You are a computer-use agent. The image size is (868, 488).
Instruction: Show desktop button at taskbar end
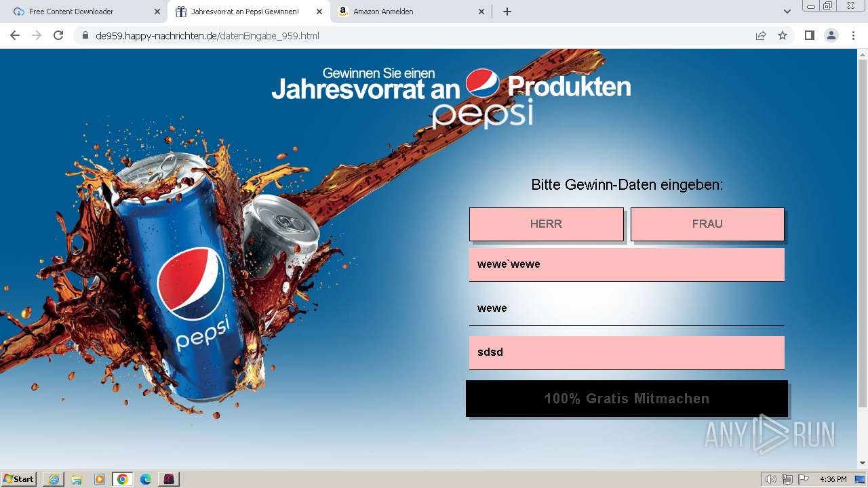860,479
